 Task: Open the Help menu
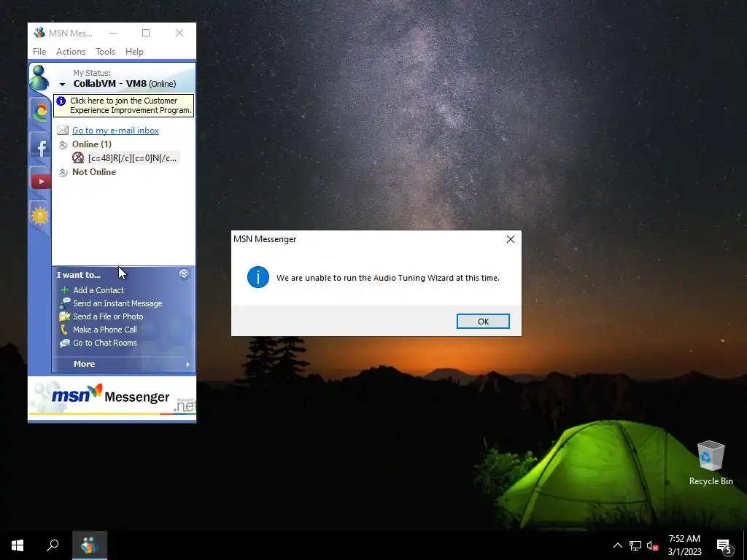(134, 52)
